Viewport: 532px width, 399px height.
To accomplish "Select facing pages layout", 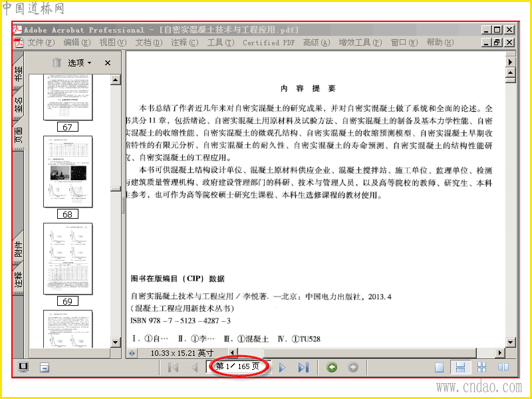I will coord(503,367).
